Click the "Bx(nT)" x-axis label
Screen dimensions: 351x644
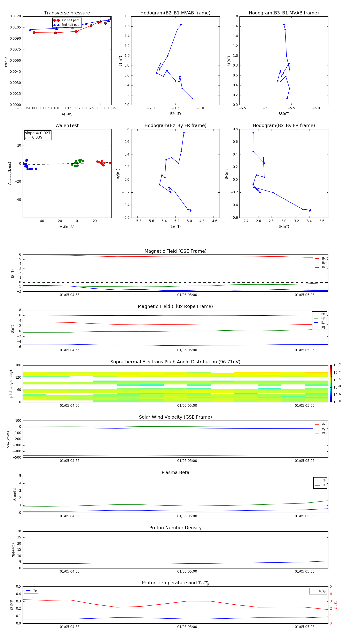pyautogui.click(x=284, y=227)
